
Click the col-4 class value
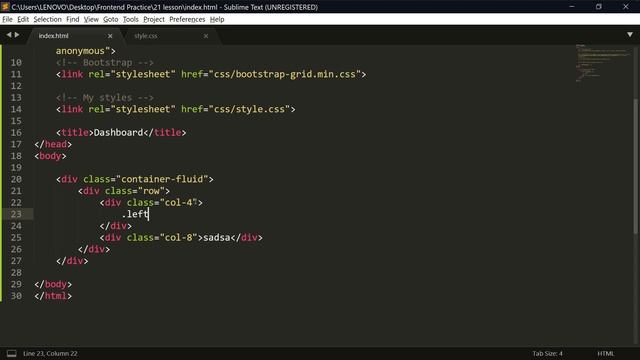click(178, 202)
